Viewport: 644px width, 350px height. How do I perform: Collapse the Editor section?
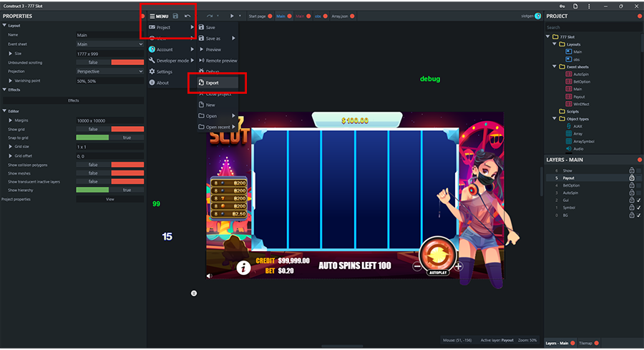pyautogui.click(x=4, y=111)
